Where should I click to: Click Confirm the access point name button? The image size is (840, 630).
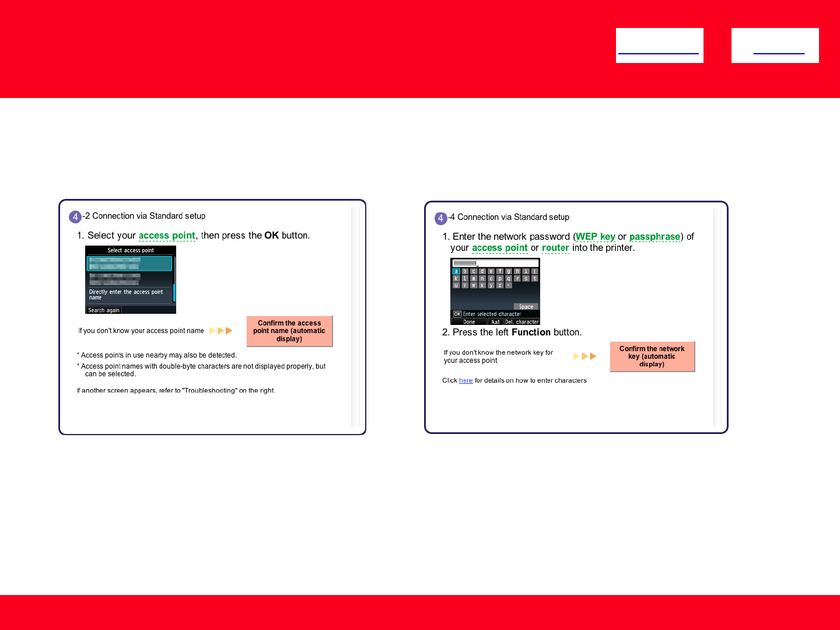point(289,331)
